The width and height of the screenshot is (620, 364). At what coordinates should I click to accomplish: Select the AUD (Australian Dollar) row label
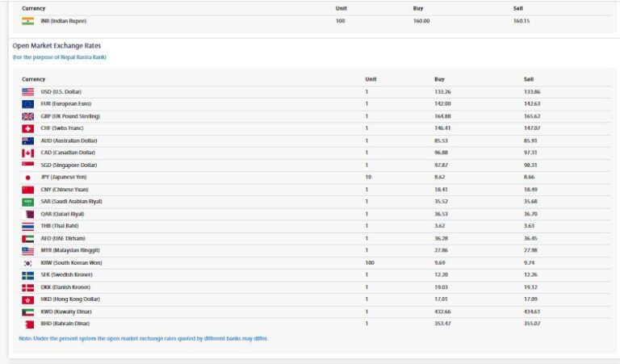click(x=65, y=140)
